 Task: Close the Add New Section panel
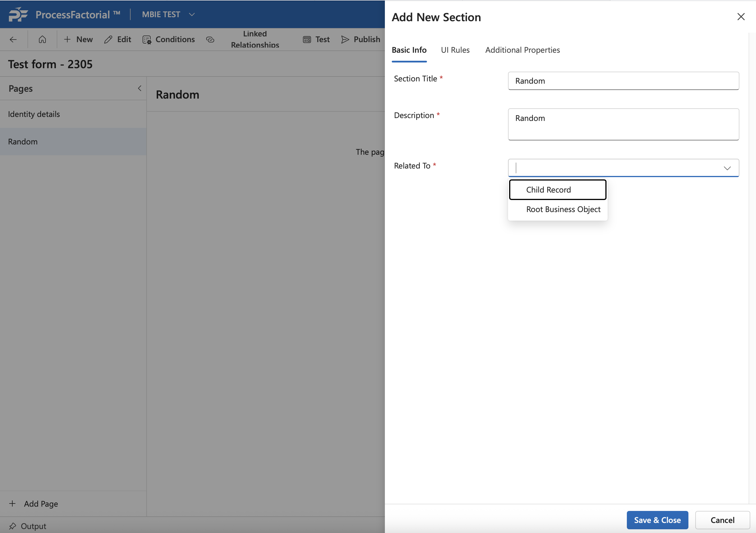[741, 17]
